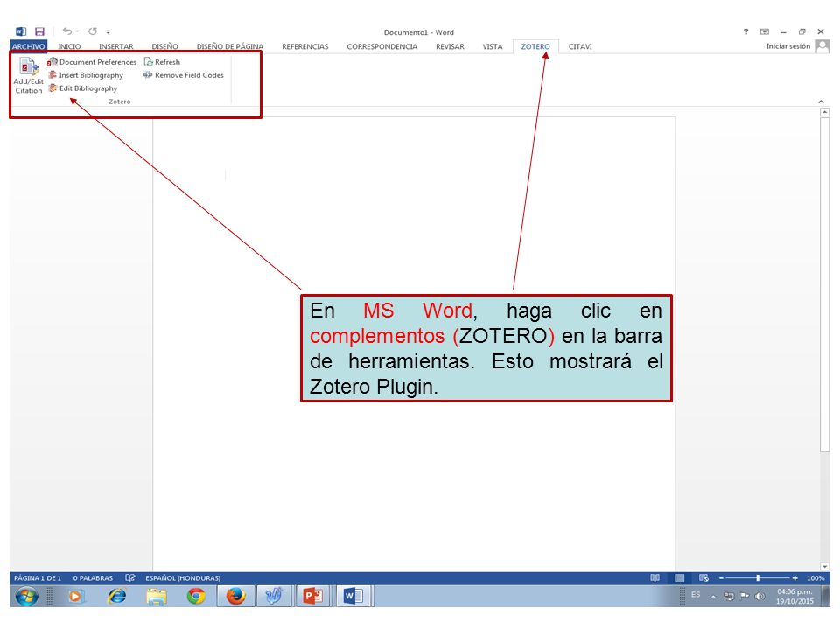Switch to the CORRESPONDENCIA tab
Screen dimensions: 840x630
tap(382, 46)
